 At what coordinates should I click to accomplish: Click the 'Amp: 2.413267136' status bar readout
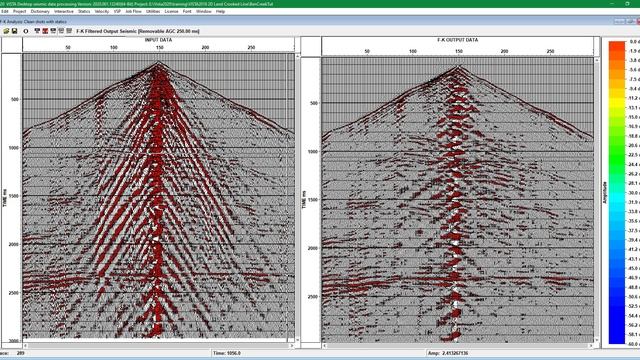[448, 353]
